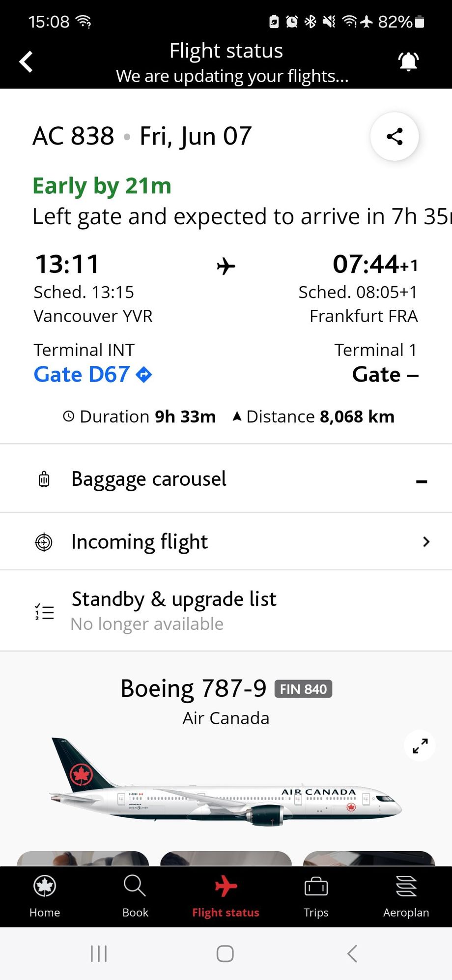The width and height of the screenshot is (452, 980).
Task: Open first cabin photo thumbnail
Action: [83, 858]
